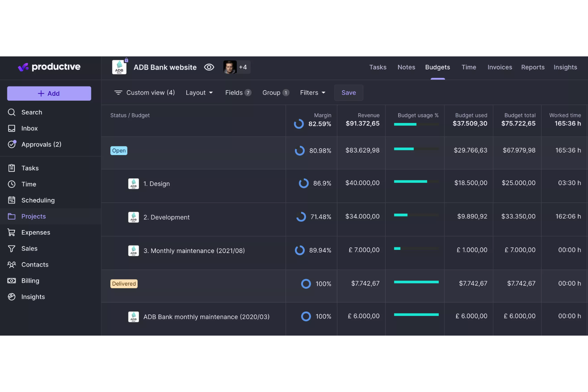The width and height of the screenshot is (588, 392).
Task: Open the Custom view (4) selector
Action: 145,93
